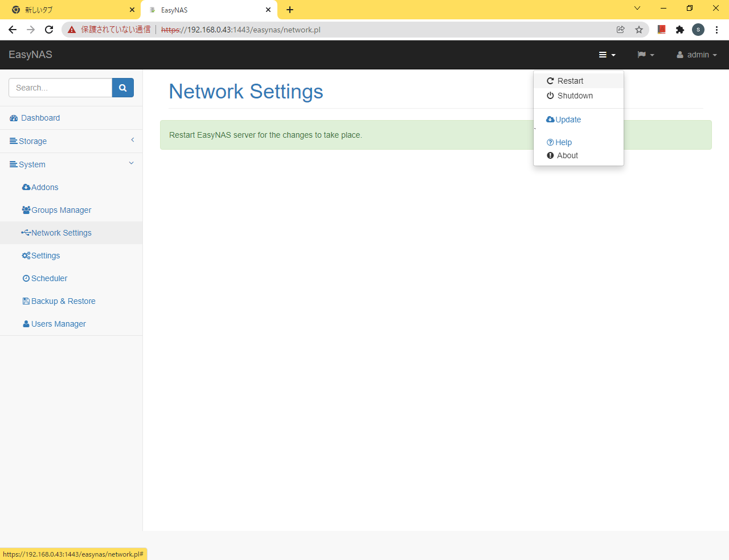Click into the sidebar Search field
The height and width of the screenshot is (560, 729).
point(60,88)
